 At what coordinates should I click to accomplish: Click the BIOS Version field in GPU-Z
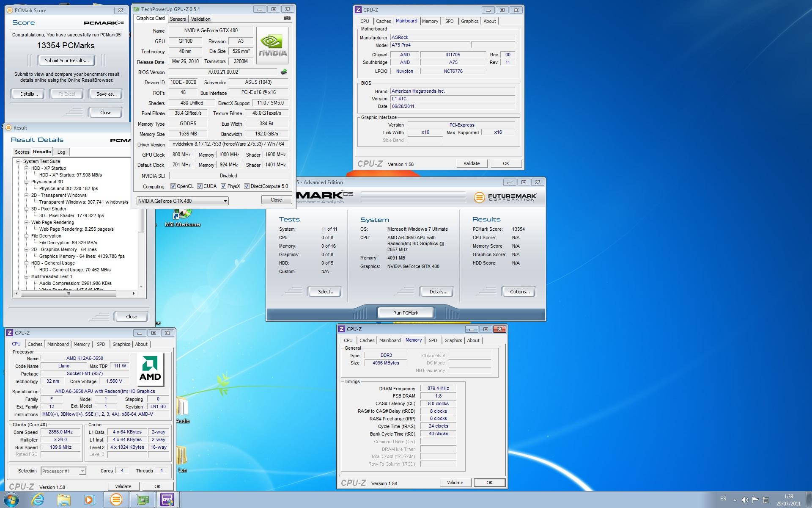(223, 72)
